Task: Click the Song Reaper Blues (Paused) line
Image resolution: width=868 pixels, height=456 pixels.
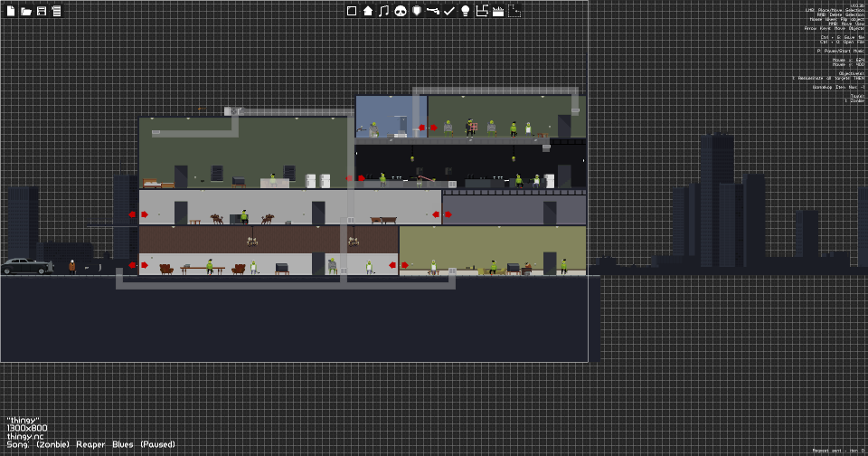Action: (90, 444)
